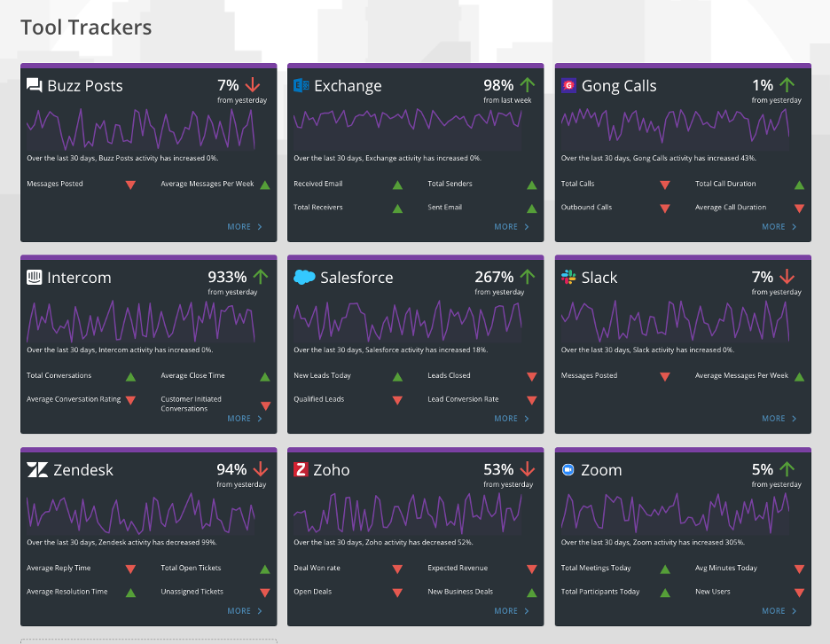Open MORE on the Gong Calls card
This screenshot has width=830, height=644.
point(779,227)
